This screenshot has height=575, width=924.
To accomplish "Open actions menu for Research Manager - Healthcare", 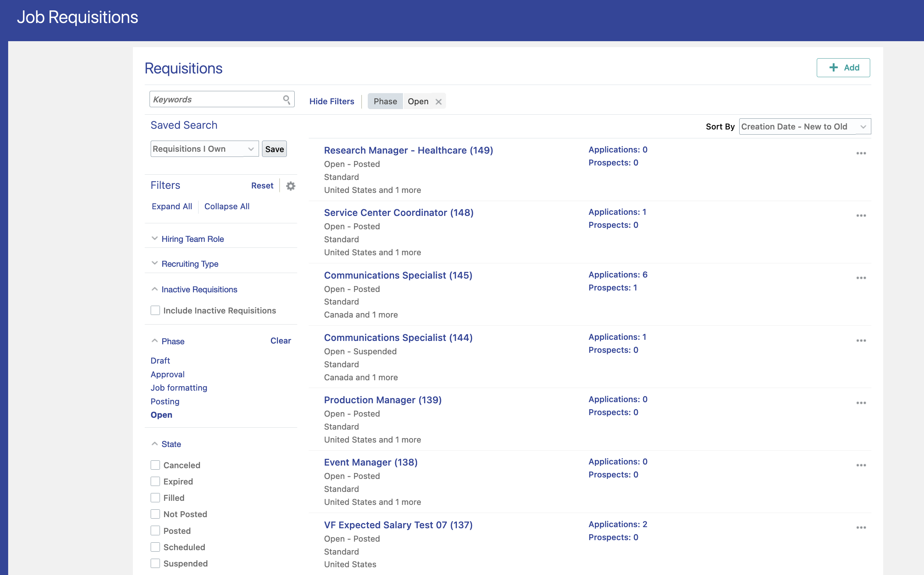I will coord(861,152).
